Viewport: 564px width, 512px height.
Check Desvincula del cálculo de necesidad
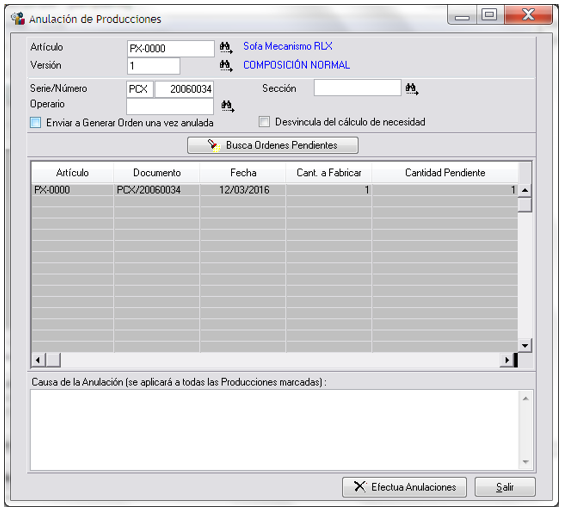tap(264, 122)
